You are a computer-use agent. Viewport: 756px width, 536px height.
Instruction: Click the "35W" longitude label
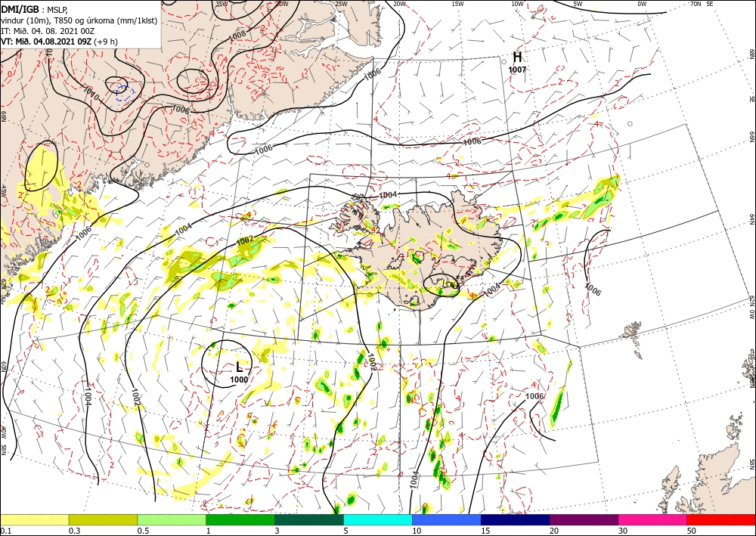[x=222, y=4]
